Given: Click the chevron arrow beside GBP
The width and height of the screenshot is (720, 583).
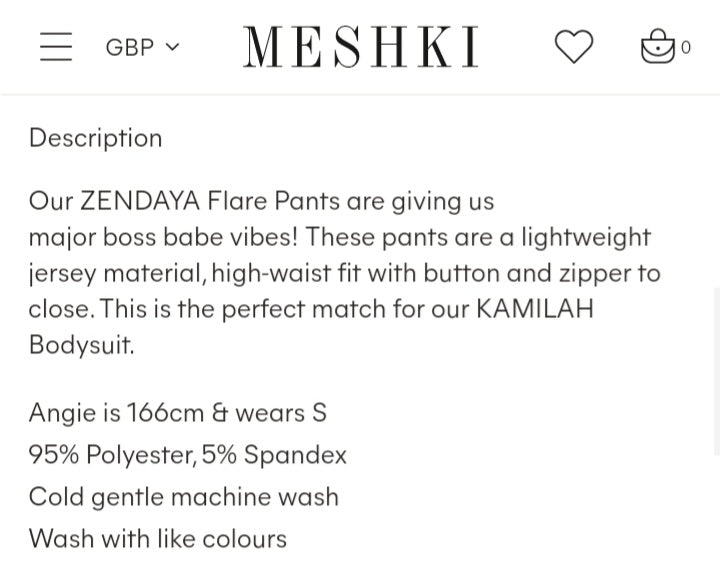Looking at the screenshot, I should (172, 47).
